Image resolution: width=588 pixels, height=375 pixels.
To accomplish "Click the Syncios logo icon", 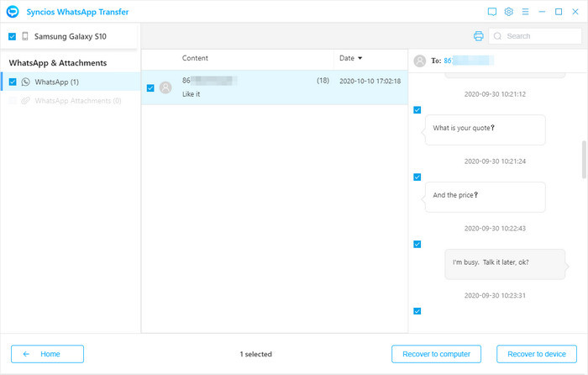I will click(13, 12).
